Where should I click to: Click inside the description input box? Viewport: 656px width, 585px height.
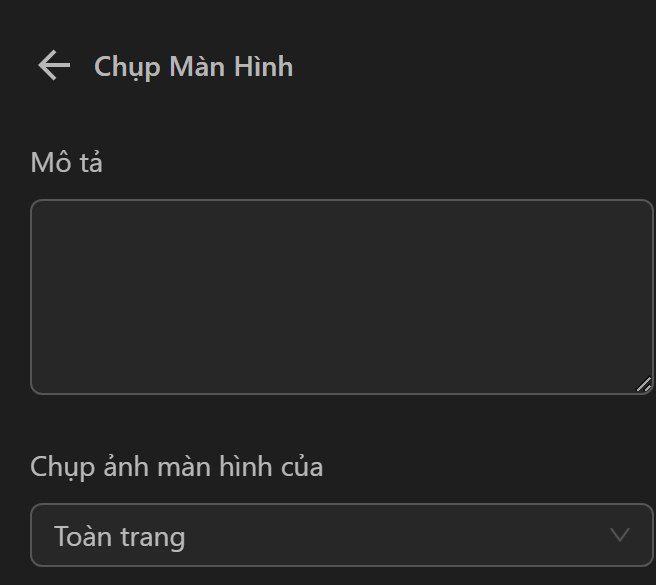341,297
